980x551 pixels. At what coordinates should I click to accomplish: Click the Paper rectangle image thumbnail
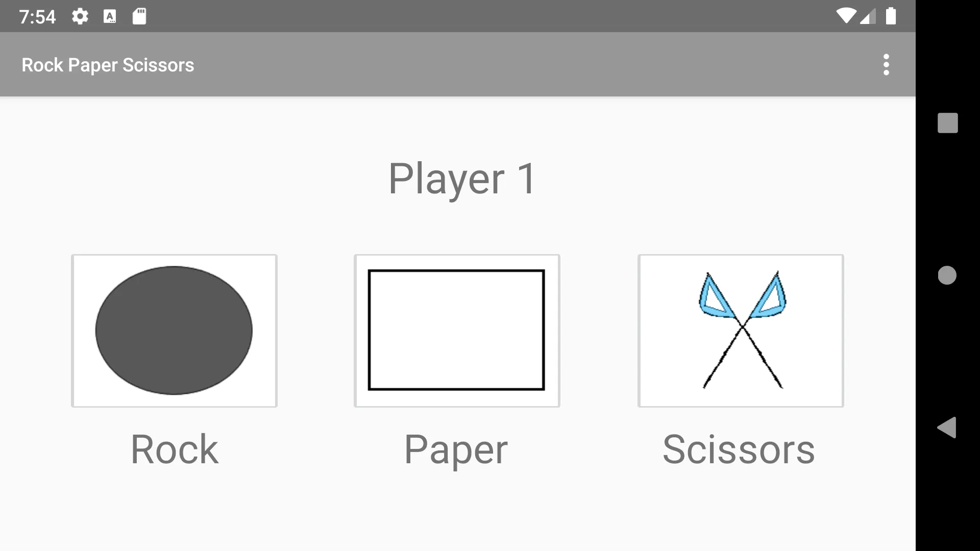[457, 330]
